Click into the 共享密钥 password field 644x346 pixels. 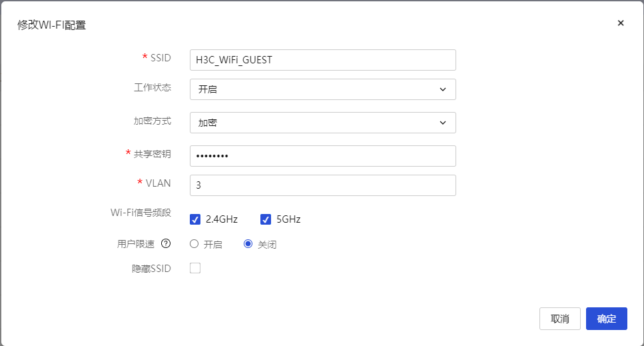point(322,156)
